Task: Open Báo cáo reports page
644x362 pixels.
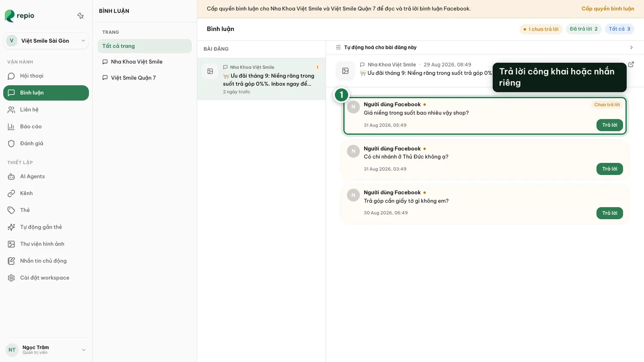Action: (46, 127)
